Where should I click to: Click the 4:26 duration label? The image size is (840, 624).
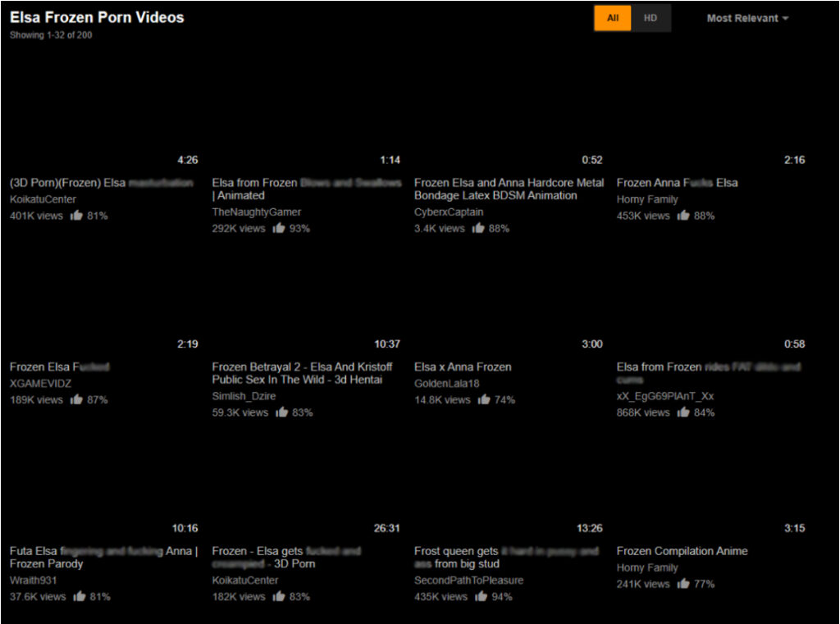(188, 160)
